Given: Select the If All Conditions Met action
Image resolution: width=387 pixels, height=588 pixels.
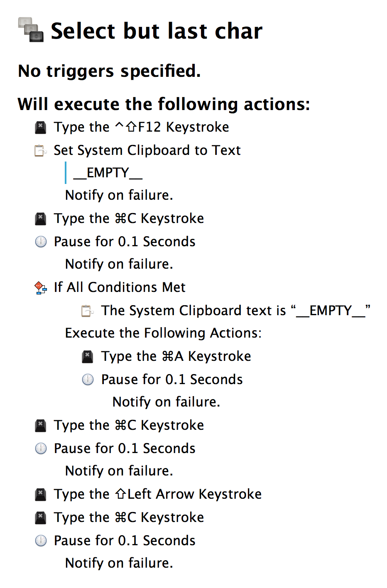Looking at the screenshot, I should [120, 287].
